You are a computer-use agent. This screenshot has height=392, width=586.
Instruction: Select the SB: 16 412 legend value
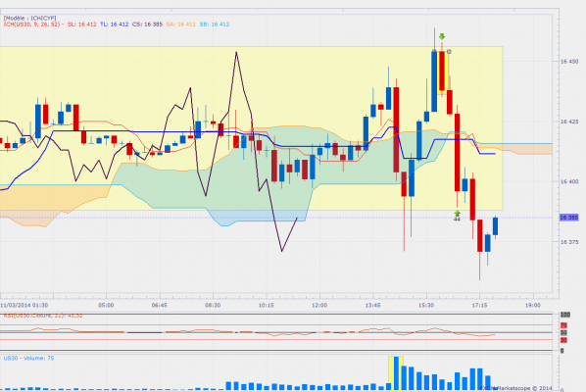click(x=215, y=24)
